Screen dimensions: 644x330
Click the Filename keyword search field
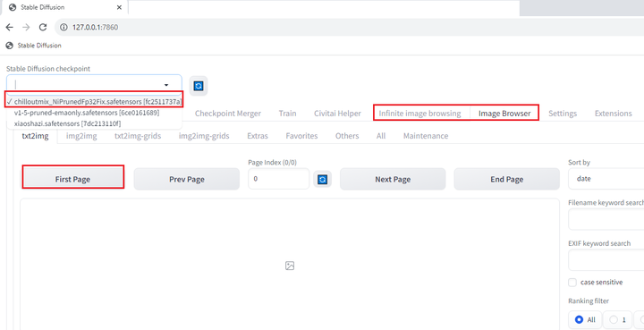[606, 220]
